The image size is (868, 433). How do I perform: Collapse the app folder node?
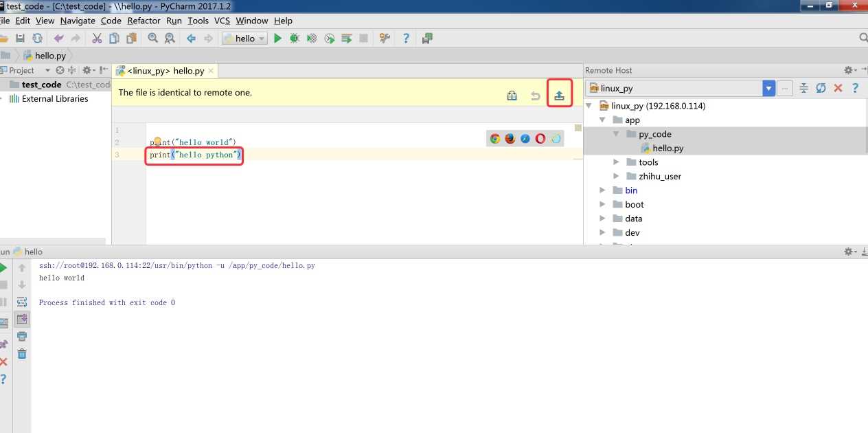pos(602,120)
